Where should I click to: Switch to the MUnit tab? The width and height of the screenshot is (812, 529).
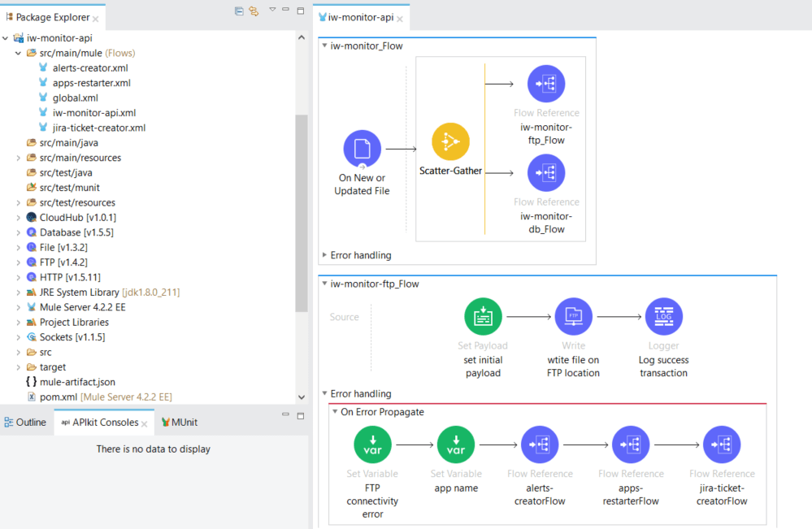(179, 423)
